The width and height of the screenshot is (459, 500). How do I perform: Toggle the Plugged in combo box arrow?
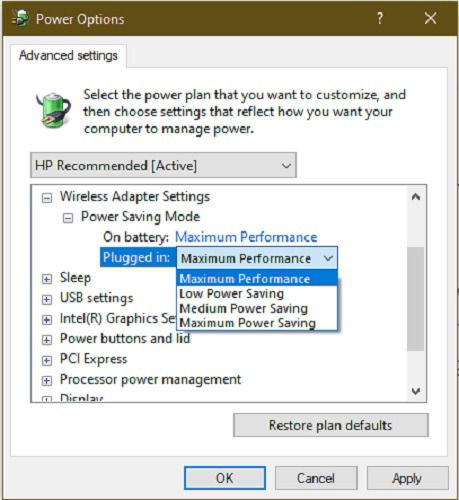coord(328,258)
